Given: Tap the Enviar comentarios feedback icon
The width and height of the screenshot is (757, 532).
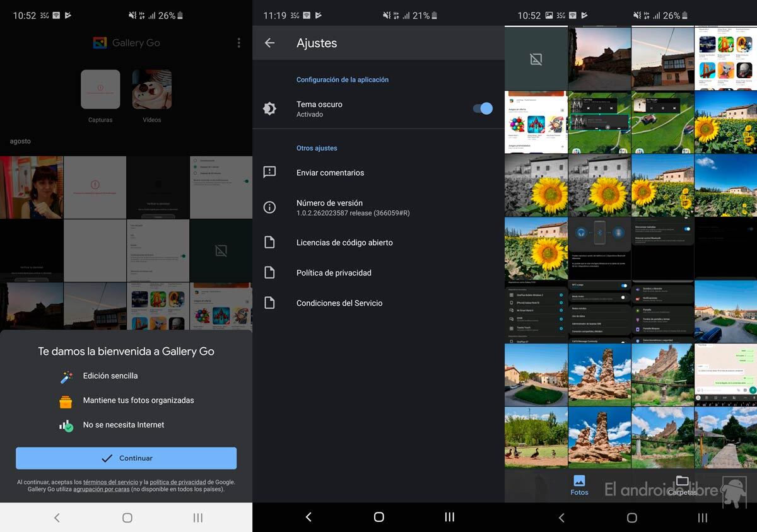Looking at the screenshot, I should (269, 172).
